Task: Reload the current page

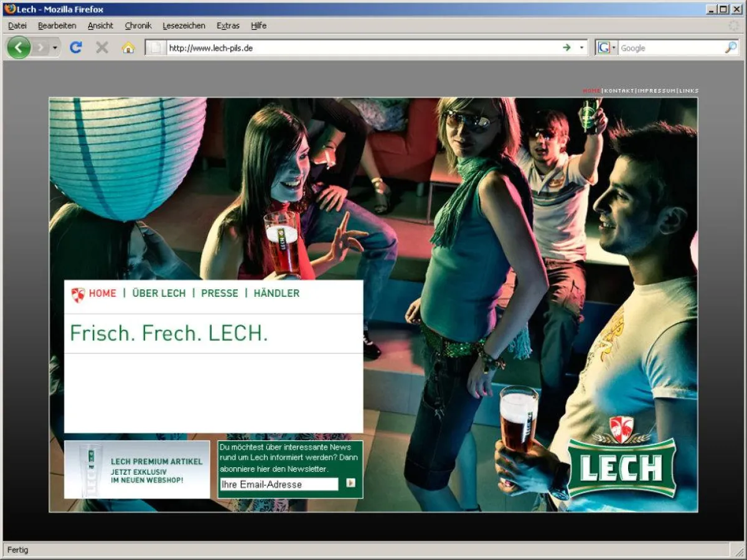Action: [76, 47]
